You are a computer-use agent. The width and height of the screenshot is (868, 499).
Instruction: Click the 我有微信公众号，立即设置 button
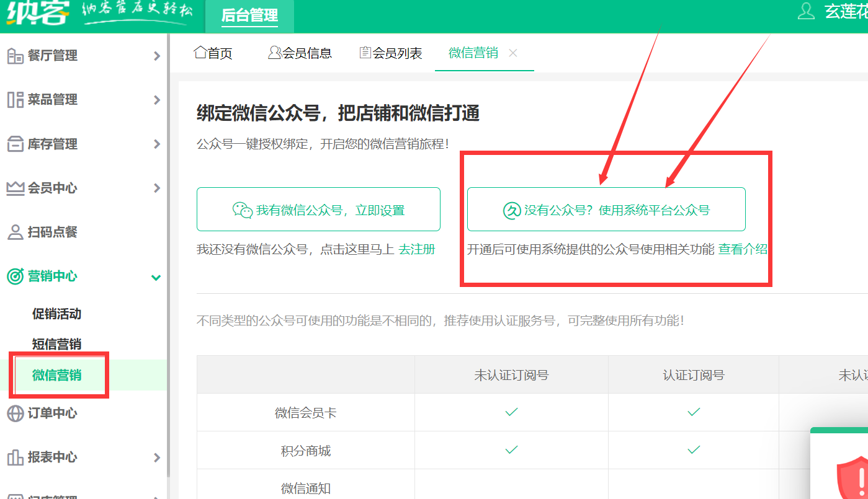[318, 210]
